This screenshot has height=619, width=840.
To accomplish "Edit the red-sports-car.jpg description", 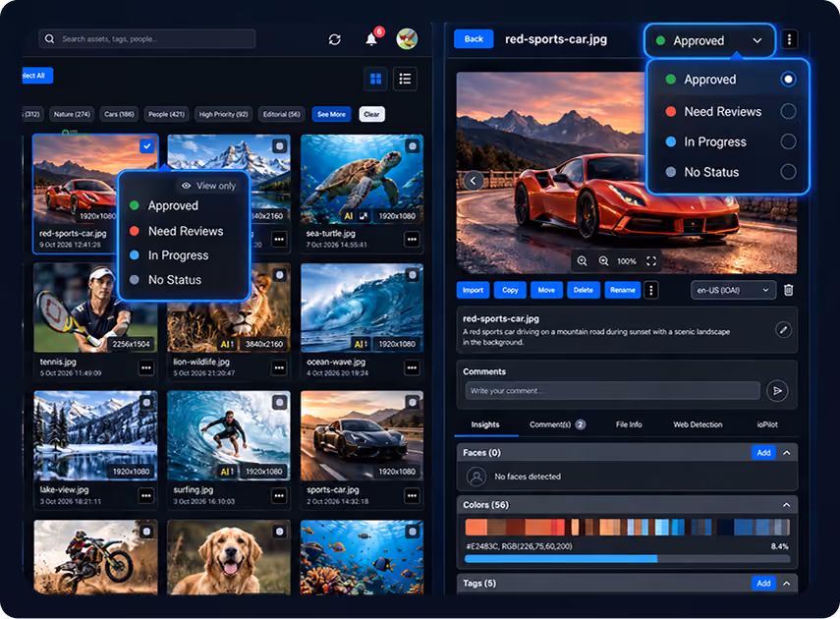I will click(x=783, y=329).
